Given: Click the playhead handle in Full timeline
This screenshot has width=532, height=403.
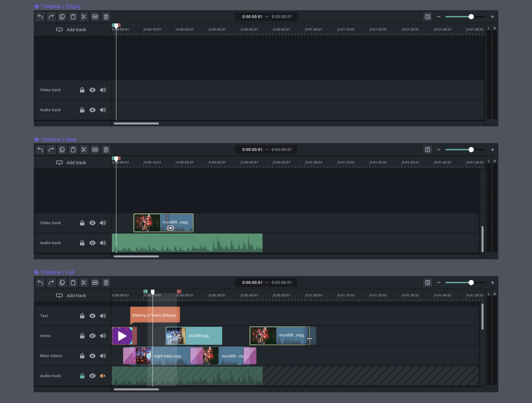Looking at the screenshot, I should [x=152, y=292].
